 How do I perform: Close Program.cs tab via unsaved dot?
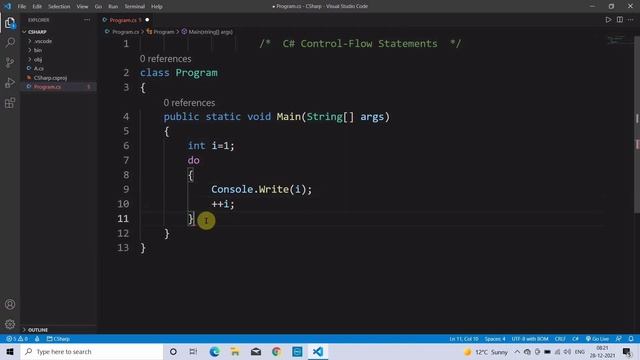tap(147, 20)
